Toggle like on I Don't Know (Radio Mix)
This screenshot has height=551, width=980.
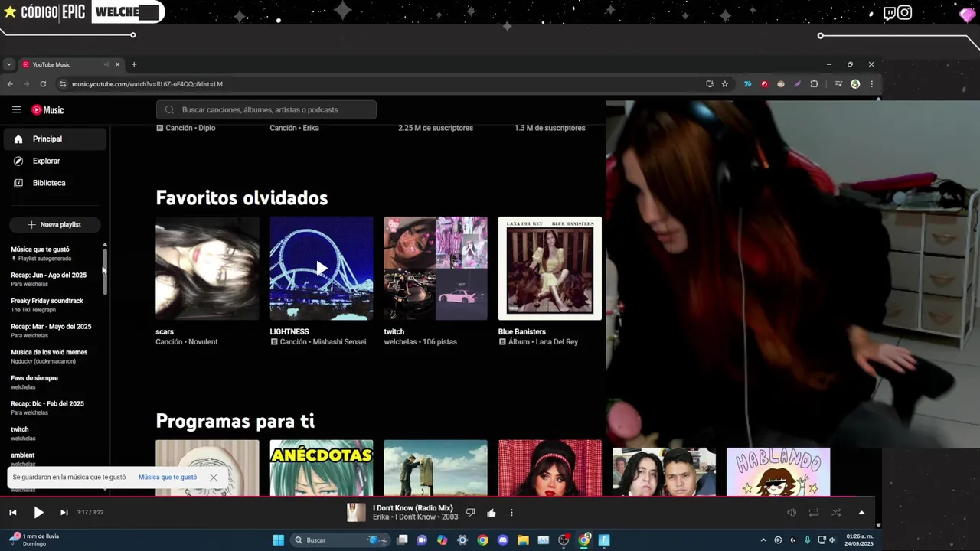point(491,513)
